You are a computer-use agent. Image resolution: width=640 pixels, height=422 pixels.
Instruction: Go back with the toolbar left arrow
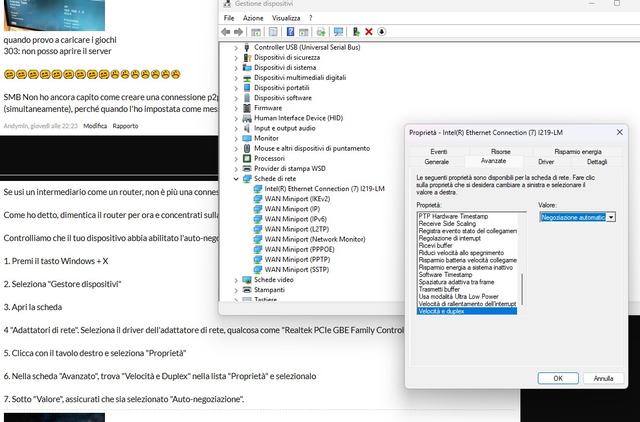(225, 32)
